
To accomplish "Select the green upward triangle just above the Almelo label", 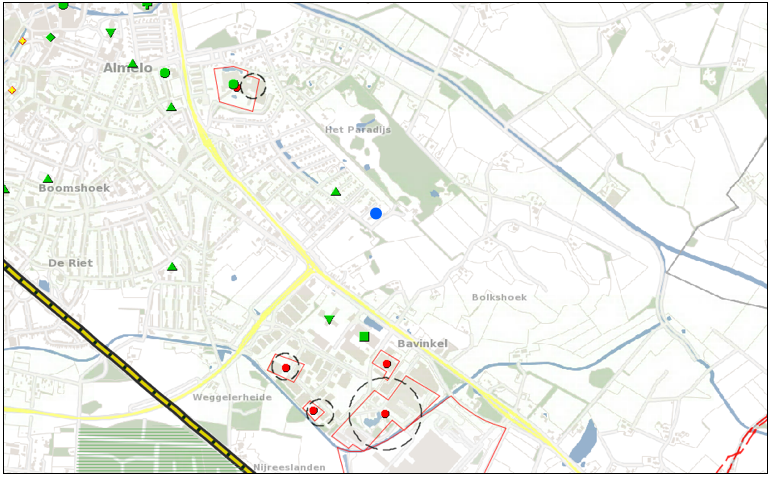I will (x=132, y=63).
